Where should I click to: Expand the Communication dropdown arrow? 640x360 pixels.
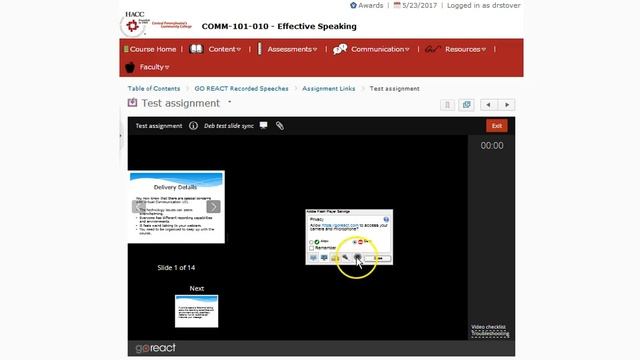point(407,50)
